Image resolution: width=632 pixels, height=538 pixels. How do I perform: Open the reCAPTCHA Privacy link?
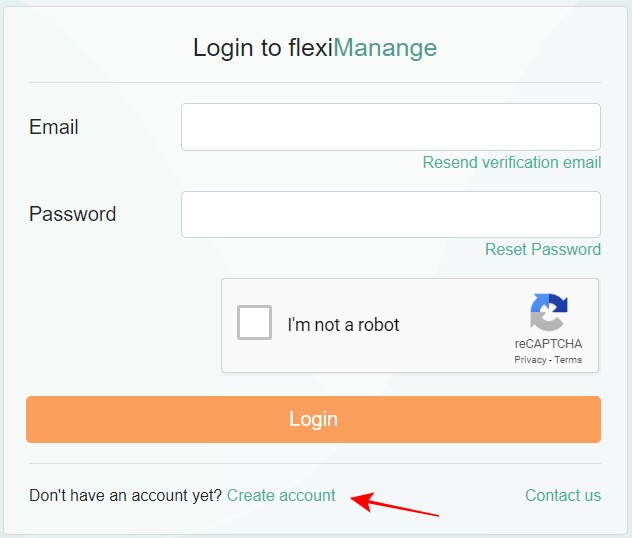coord(530,360)
